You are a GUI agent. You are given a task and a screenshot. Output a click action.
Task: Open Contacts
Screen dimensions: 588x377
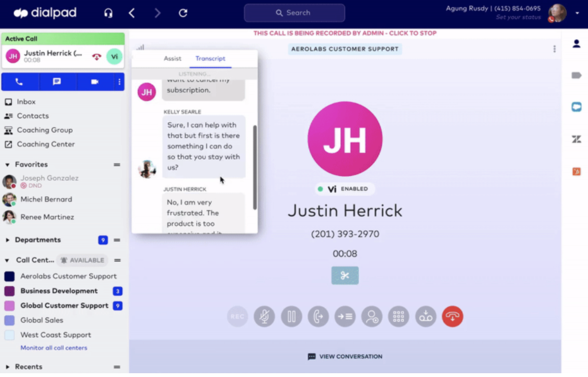[x=33, y=116]
